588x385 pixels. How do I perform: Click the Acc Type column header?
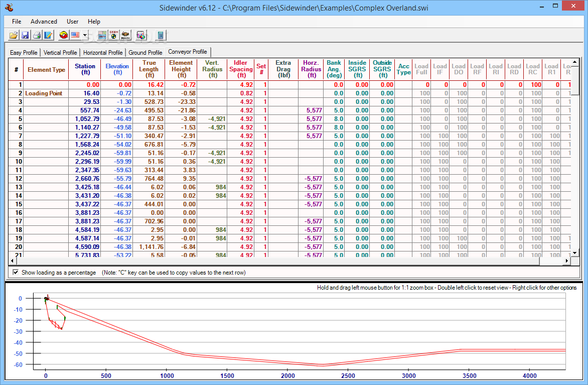(x=403, y=69)
